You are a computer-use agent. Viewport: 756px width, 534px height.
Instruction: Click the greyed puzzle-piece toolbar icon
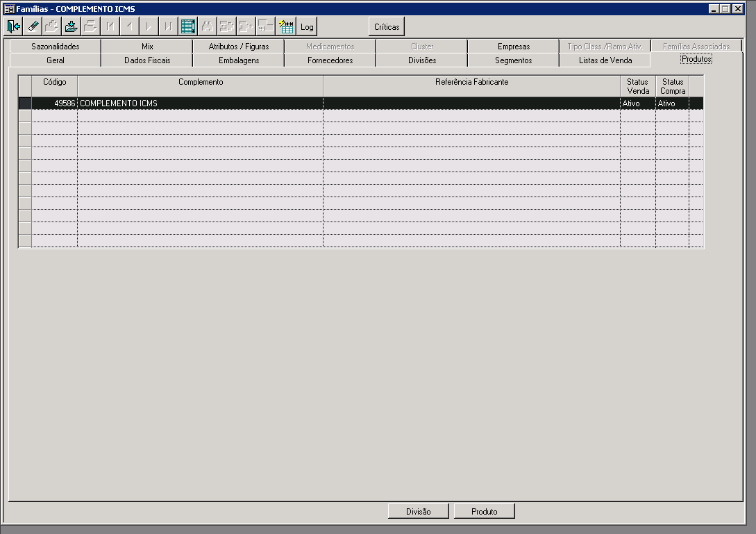(x=52, y=26)
